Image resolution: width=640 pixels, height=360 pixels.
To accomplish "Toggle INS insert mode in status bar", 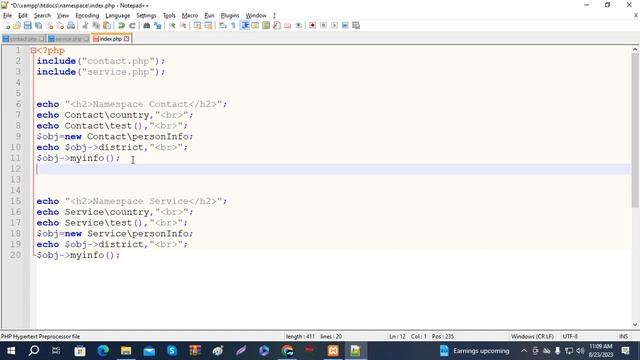I will pyautogui.click(x=623, y=336).
